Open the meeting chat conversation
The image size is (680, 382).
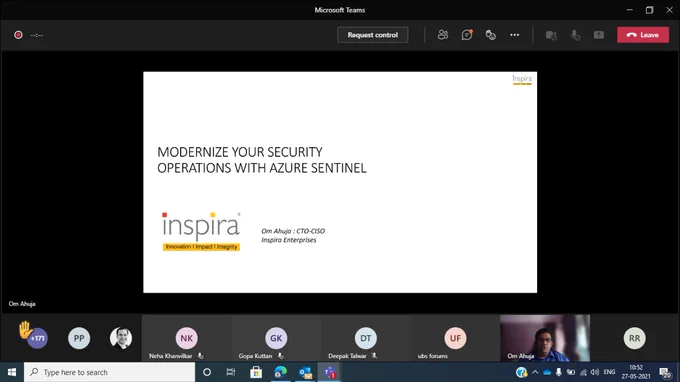pyautogui.click(x=467, y=35)
